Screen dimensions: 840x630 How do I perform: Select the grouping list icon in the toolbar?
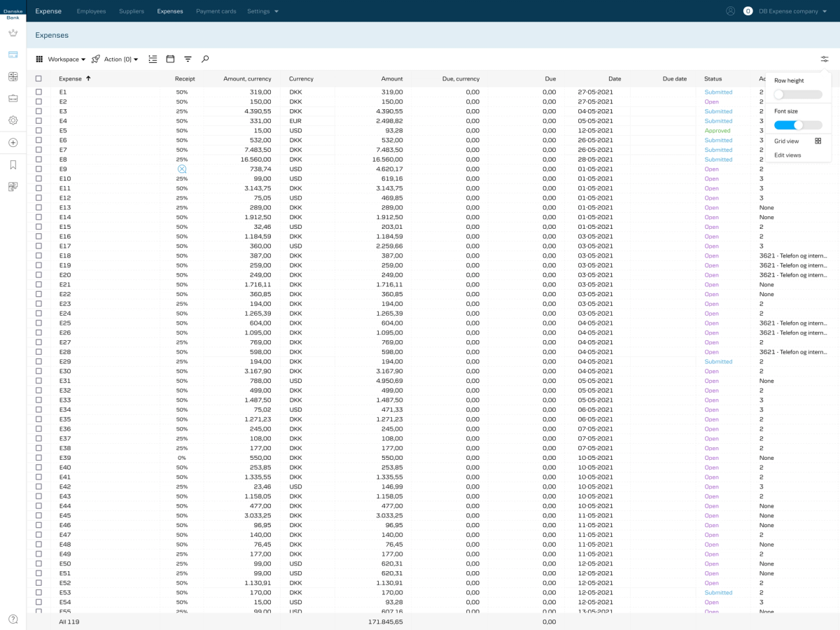153,59
